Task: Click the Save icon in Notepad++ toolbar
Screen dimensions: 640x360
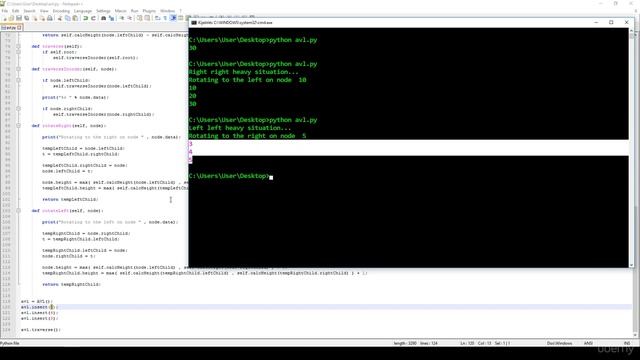Action: [19, 18]
